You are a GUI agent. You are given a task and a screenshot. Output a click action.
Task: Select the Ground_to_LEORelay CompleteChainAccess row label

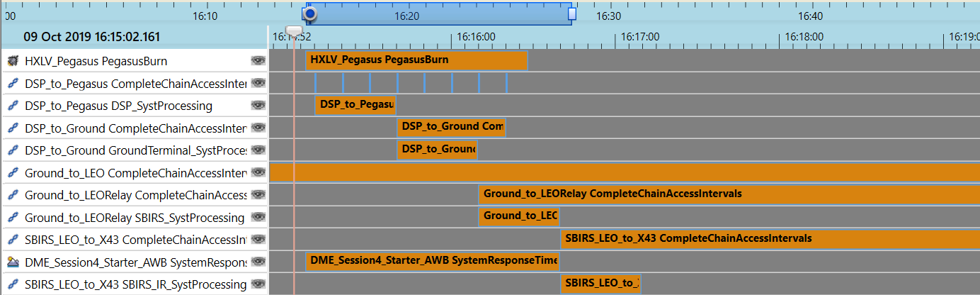click(x=135, y=195)
